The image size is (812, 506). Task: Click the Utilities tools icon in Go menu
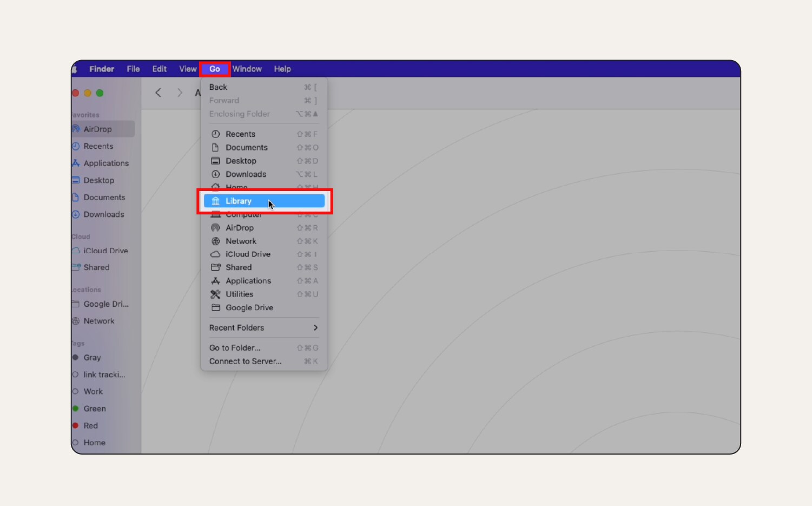point(215,294)
